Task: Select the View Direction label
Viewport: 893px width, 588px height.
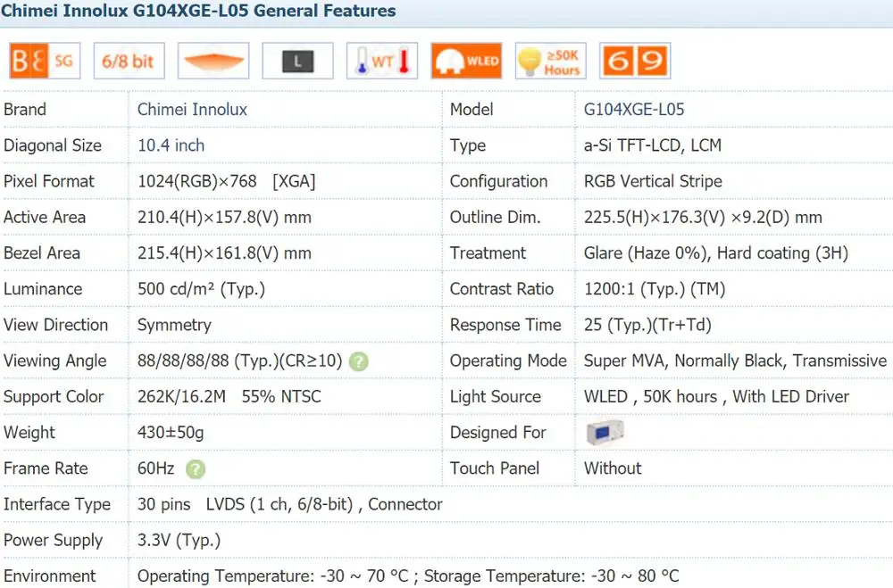Action: click(55, 325)
